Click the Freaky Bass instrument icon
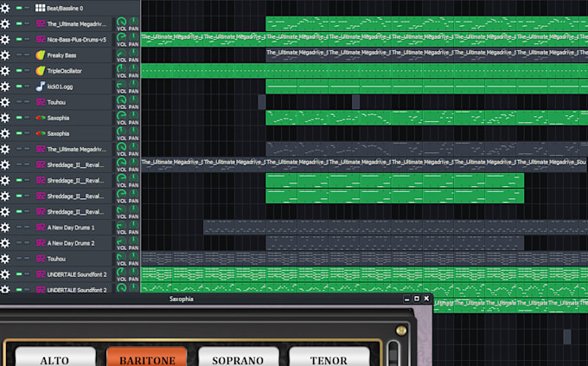The image size is (588, 366). [x=41, y=55]
